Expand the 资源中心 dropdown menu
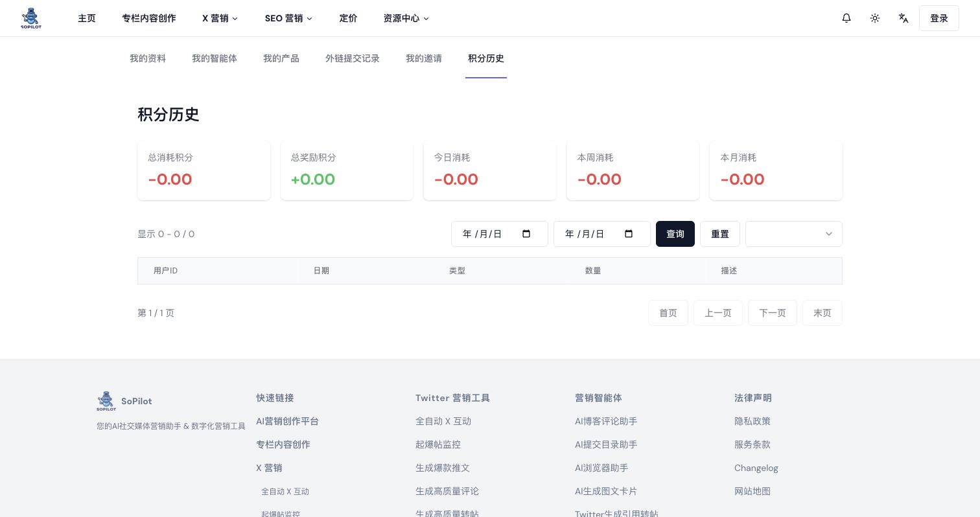Viewport: 980px width, 517px height. point(406,18)
